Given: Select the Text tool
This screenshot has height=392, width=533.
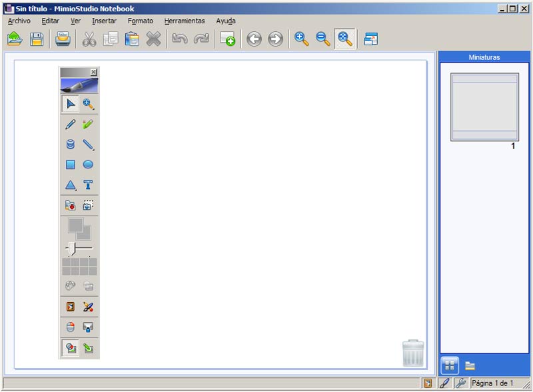Looking at the screenshot, I should (x=88, y=185).
